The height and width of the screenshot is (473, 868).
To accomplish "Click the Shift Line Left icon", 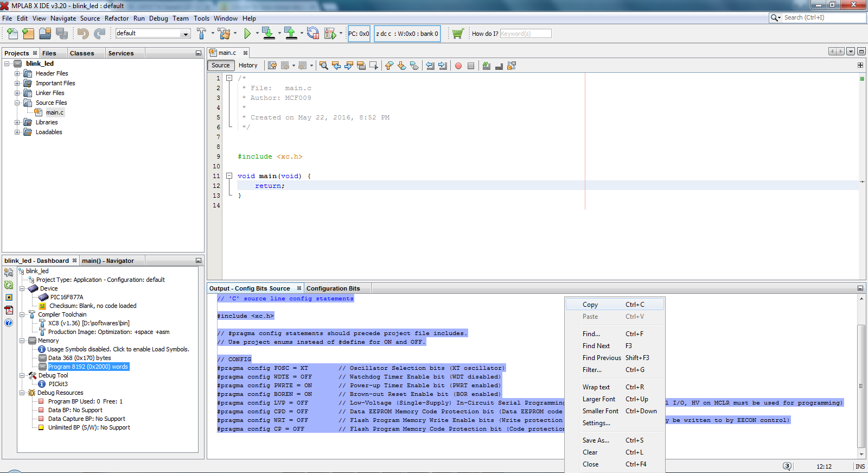I will click(x=430, y=66).
